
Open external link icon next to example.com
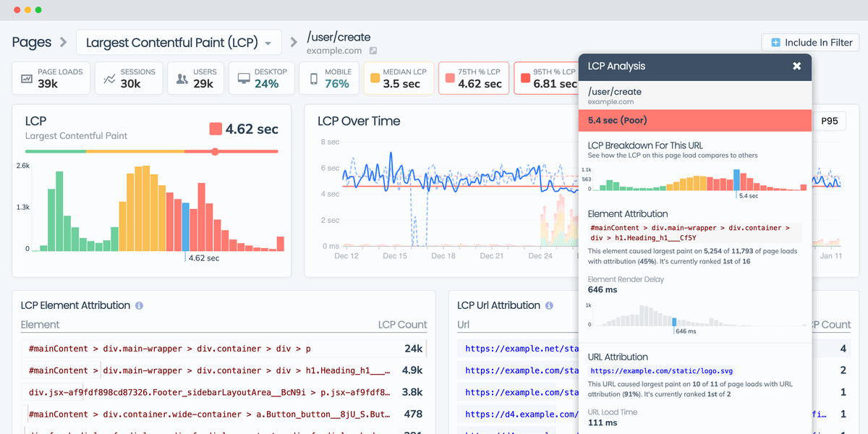point(373,51)
